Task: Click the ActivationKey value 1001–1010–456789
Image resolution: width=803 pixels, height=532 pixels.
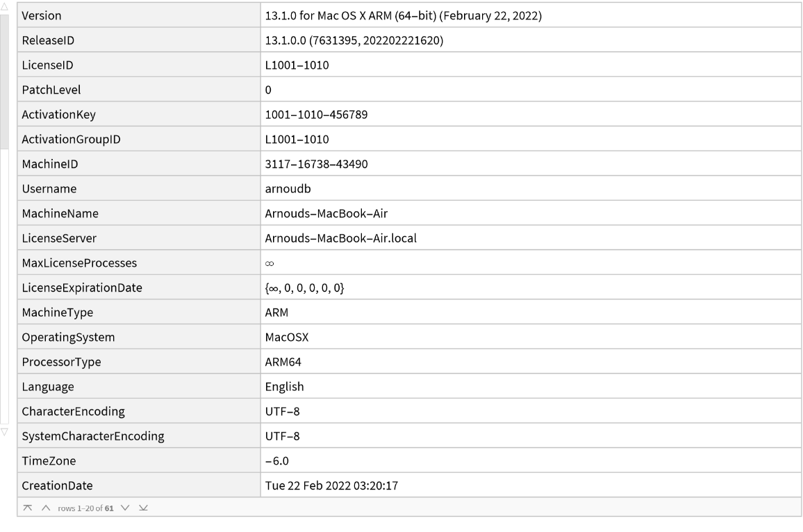Action: pyautogui.click(x=317, y=115)
